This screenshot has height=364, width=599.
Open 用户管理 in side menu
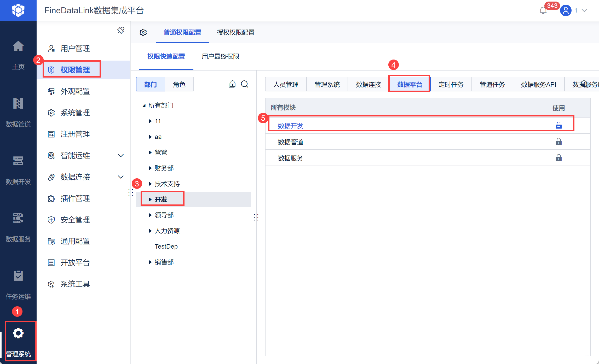point(75,49)
